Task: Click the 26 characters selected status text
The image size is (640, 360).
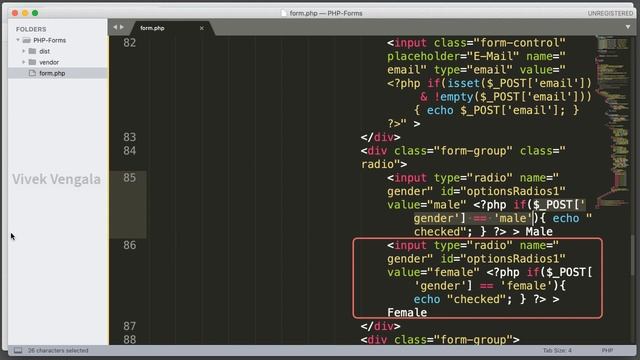Action: [58, 350]
